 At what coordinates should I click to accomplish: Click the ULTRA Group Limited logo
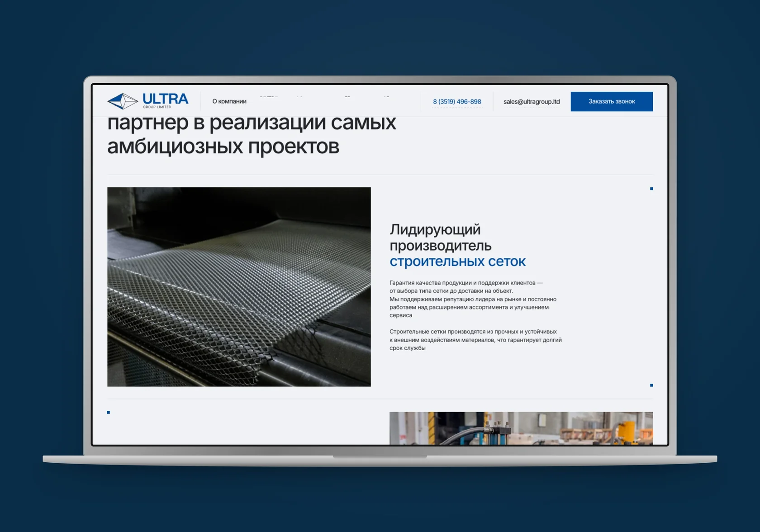[x=148, y=101]
